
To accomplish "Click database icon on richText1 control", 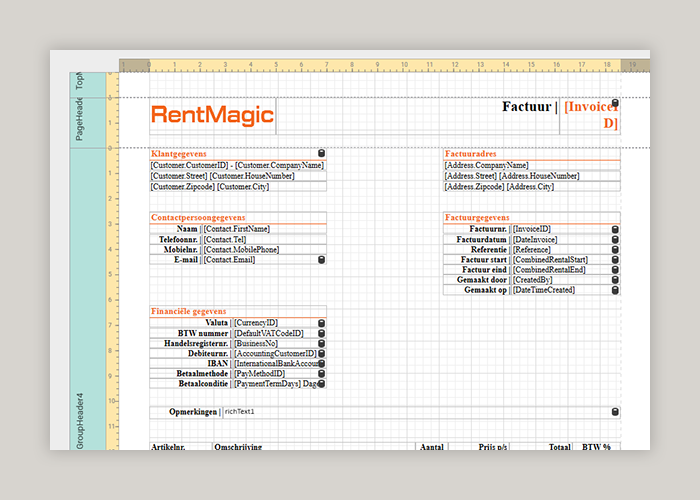I will pos(615,412).
